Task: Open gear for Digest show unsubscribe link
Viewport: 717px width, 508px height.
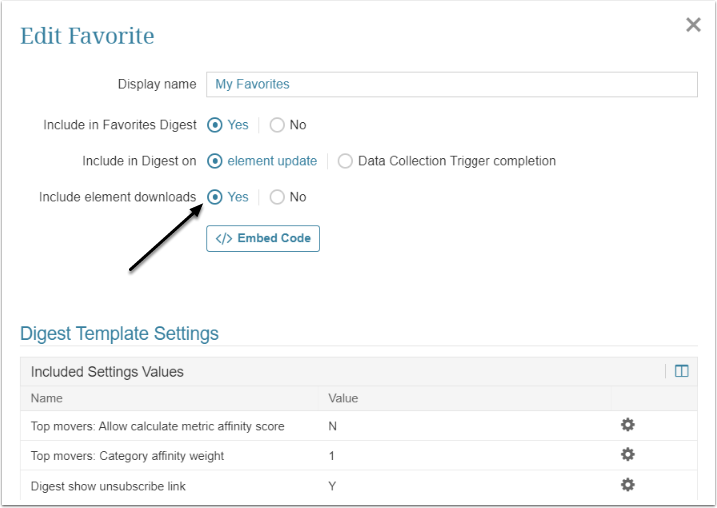Action: point(628,485)
